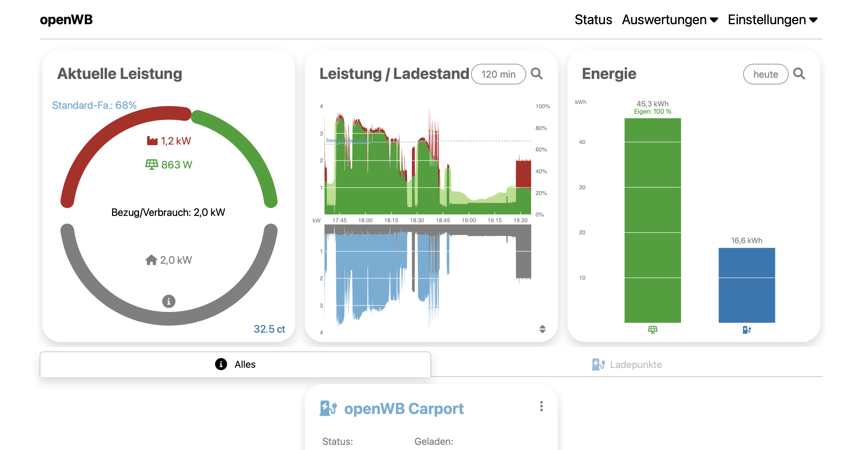Open the three-dot menu on openWB Carport

[541, 406]
